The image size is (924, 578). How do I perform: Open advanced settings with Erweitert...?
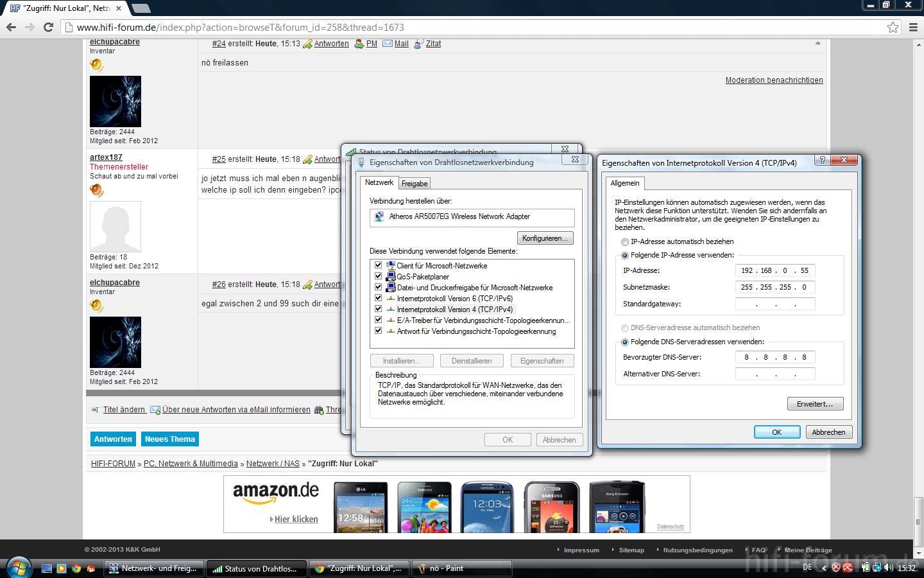pos(815,404)
